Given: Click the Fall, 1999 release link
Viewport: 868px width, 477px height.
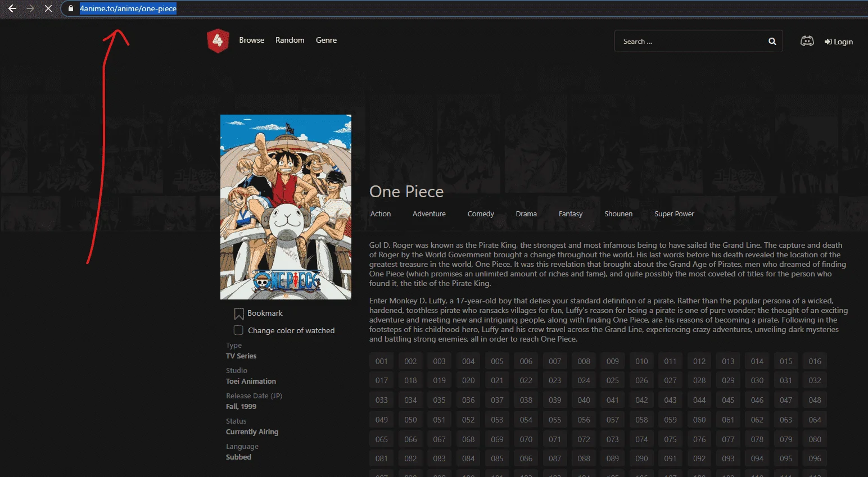Looking at the screenshot, I should [241, 406].
